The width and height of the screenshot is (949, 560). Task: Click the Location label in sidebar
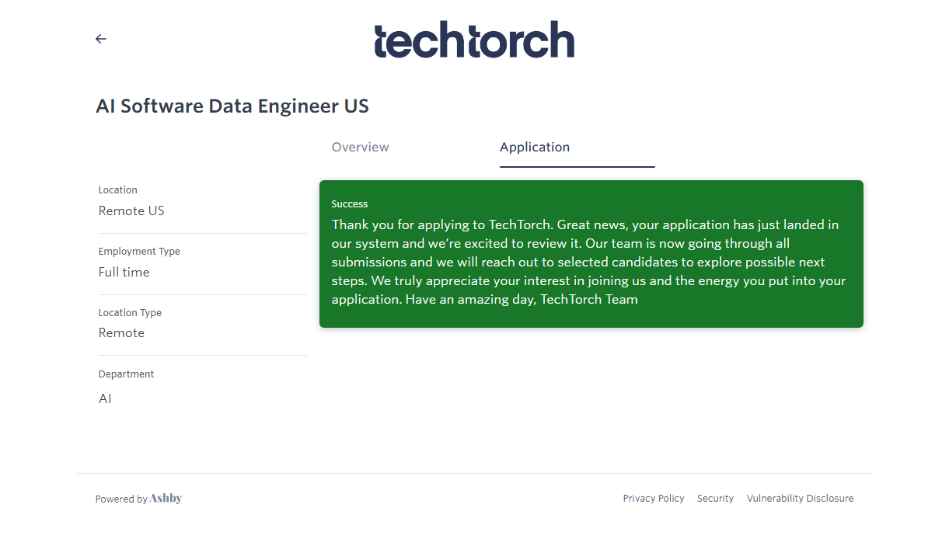pos(117,190)
